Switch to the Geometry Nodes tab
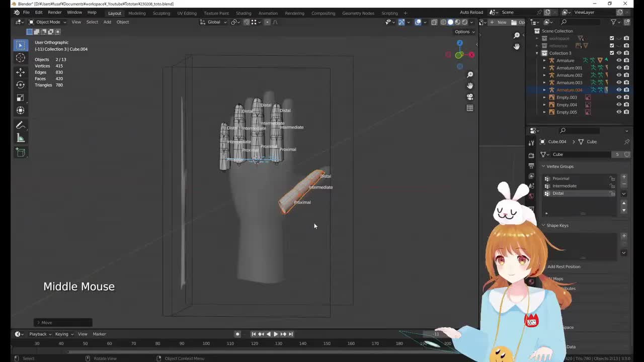644x362 pixels. (358, 13)
